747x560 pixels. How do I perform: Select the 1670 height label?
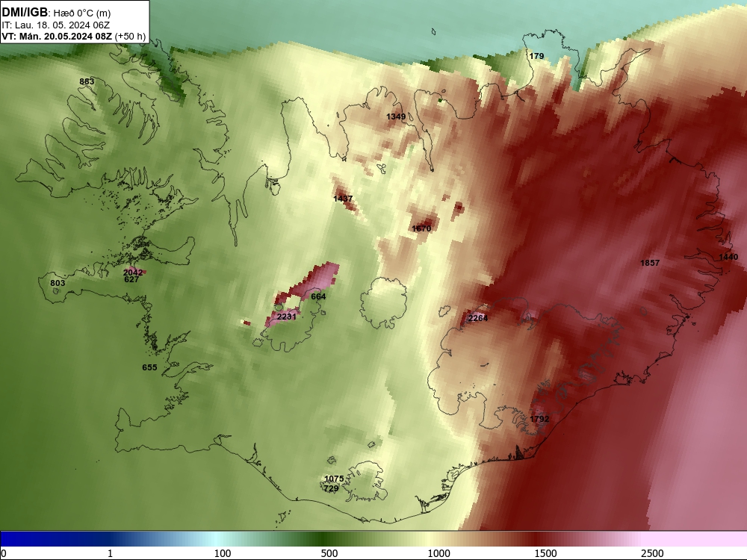click(421, 228)
